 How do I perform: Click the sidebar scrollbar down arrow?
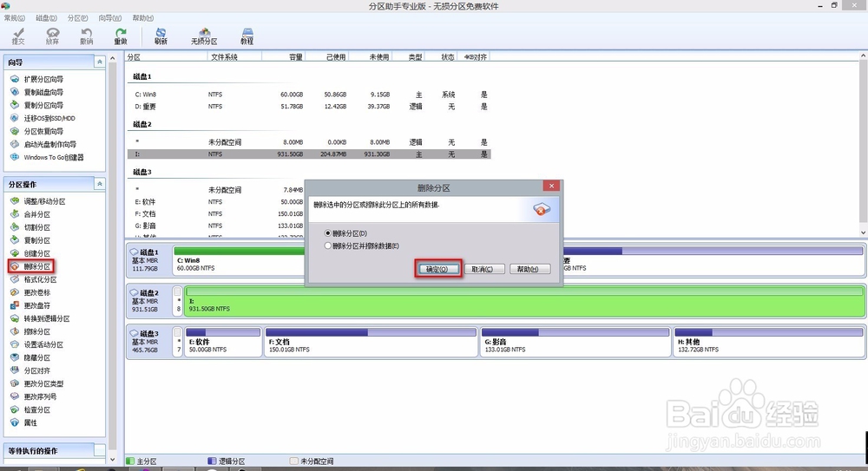click(x=113, y=460)
